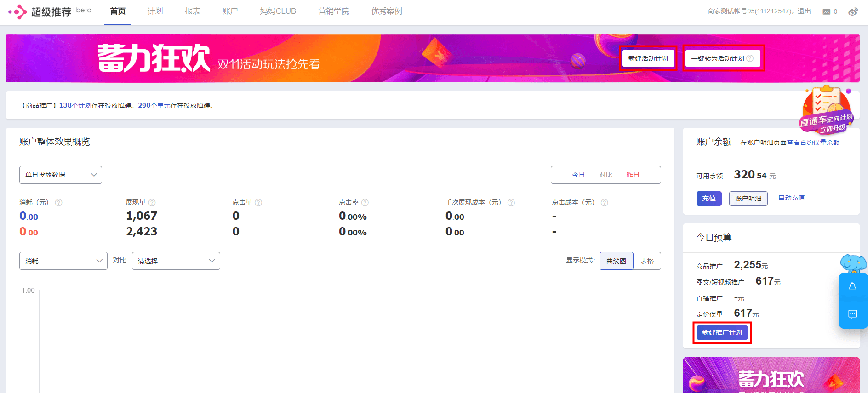Open the 单日投放数据 dropdown
The height and width of the screenshot is (393, 868).
(61, 175)
